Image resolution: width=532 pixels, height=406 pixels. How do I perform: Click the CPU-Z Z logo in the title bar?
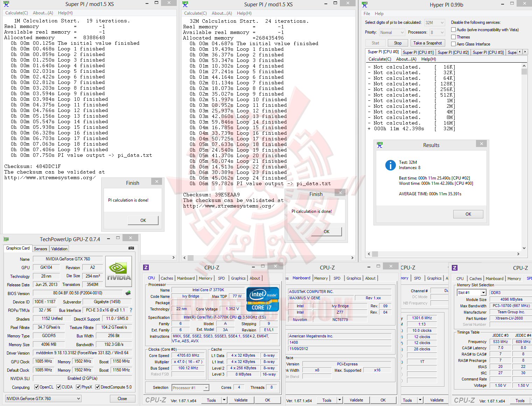click(146, 267)
